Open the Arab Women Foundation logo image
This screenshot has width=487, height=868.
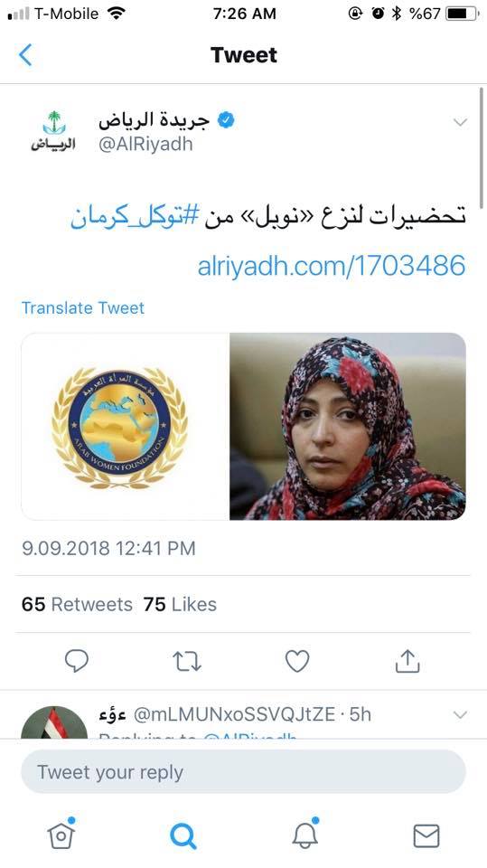tap(125, 426)
